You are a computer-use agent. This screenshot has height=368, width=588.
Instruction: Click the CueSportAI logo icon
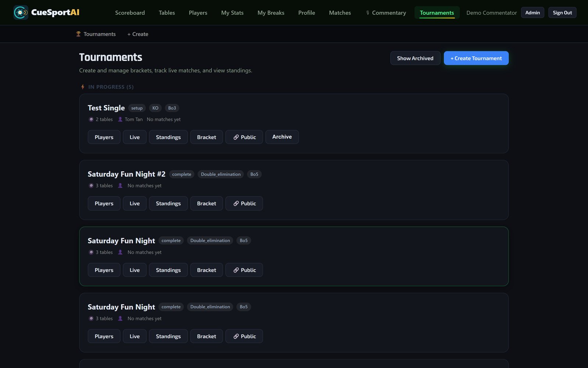21,13
